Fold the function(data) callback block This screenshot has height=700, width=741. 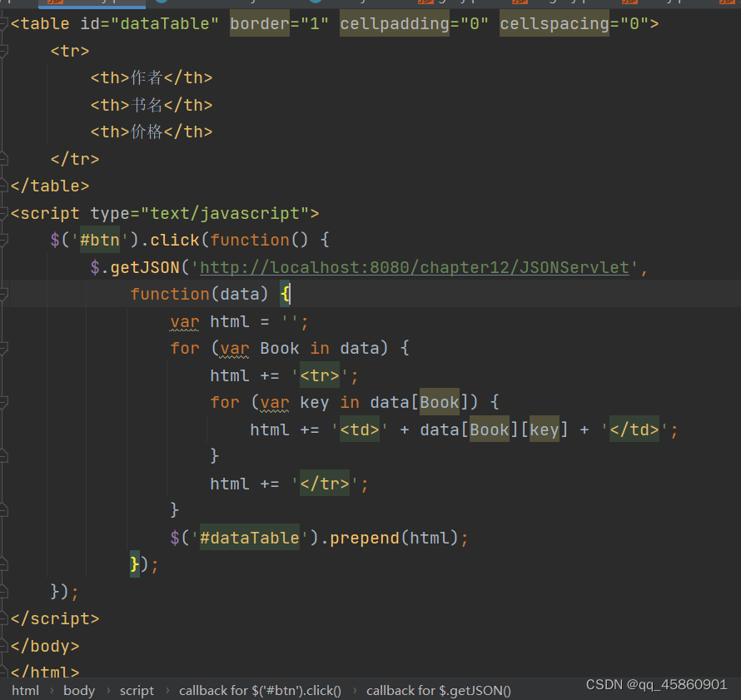point(3,295)
